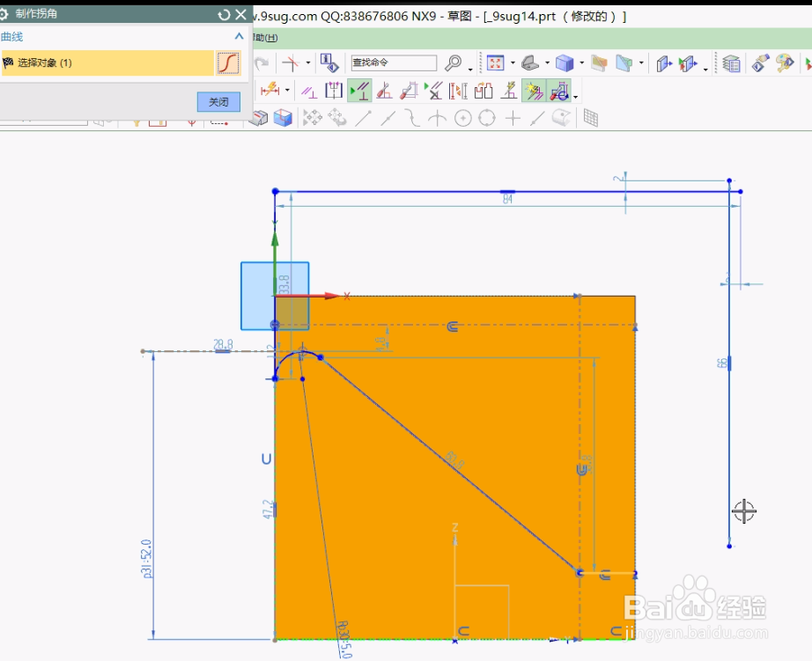
Task: Select the p31:52.0 dimension label
Action: (146, 559)
